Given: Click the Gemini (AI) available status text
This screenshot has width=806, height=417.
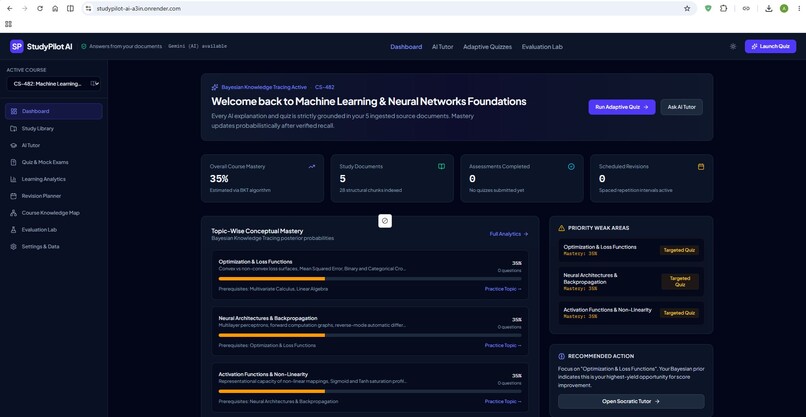Looking at the screenshot, I should (197, 46).
